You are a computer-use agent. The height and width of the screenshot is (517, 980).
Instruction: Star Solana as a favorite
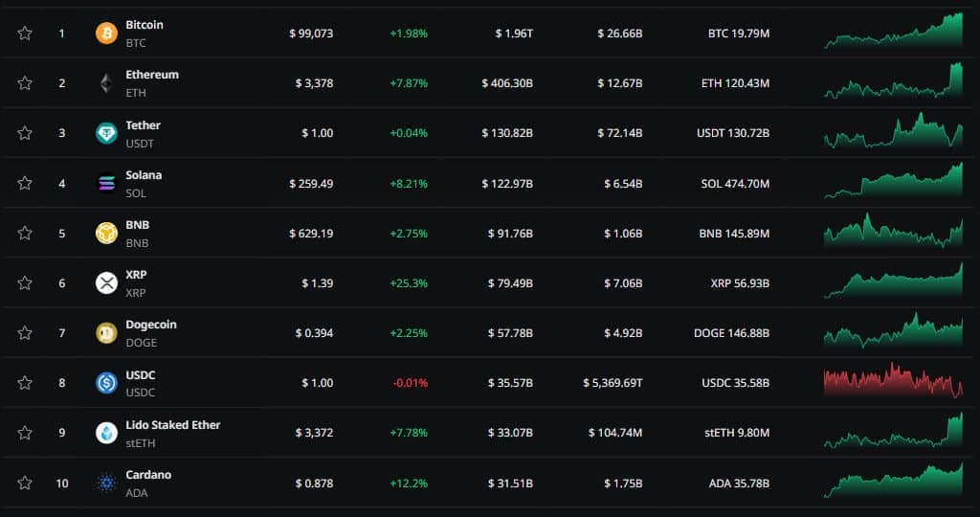tap(24, 183)
